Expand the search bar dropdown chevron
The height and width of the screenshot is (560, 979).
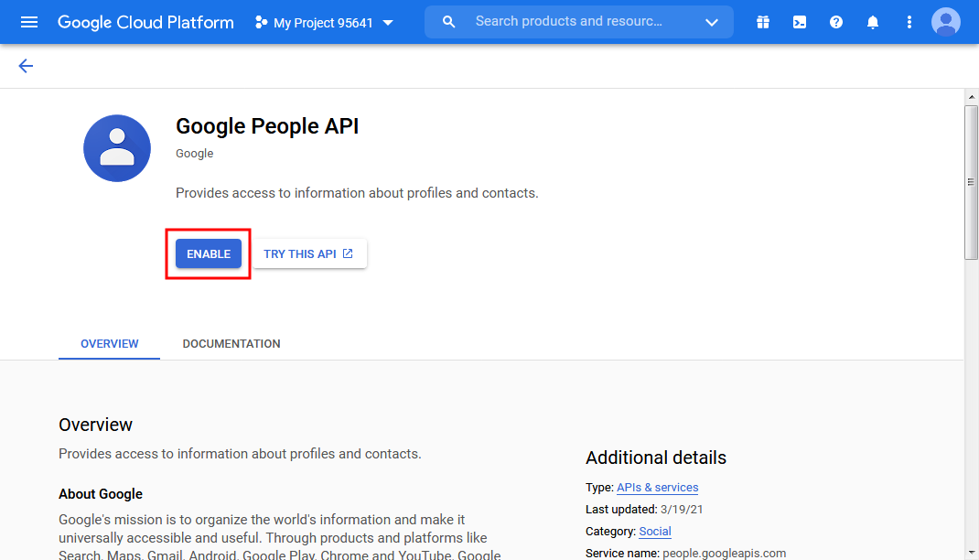(711, 23)
